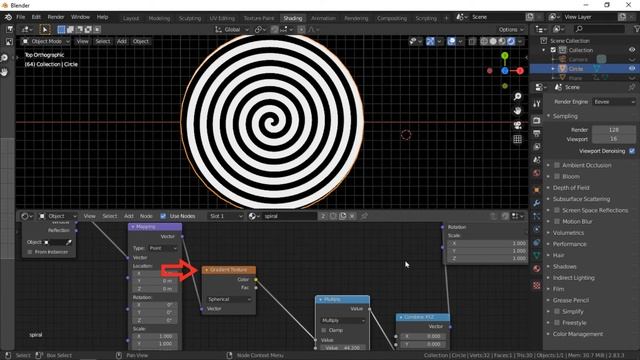Image resolution: width=640 pixels, height=360 pixels.
Task: Open the View Layer properties tab
Action: [x=537, y=147]
